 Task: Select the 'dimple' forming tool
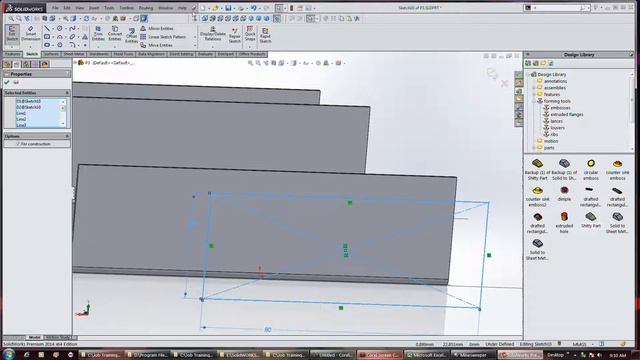click(564, 193)
